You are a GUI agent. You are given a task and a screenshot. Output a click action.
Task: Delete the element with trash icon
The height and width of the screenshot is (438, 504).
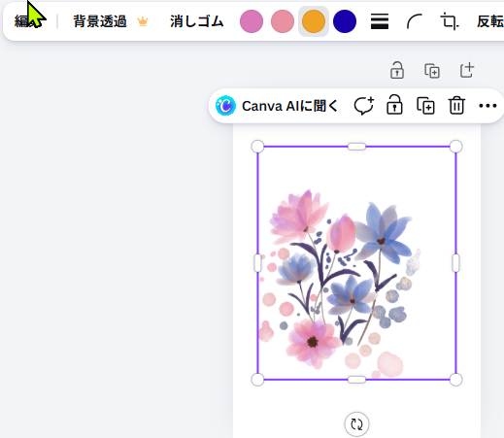[456, 105]
